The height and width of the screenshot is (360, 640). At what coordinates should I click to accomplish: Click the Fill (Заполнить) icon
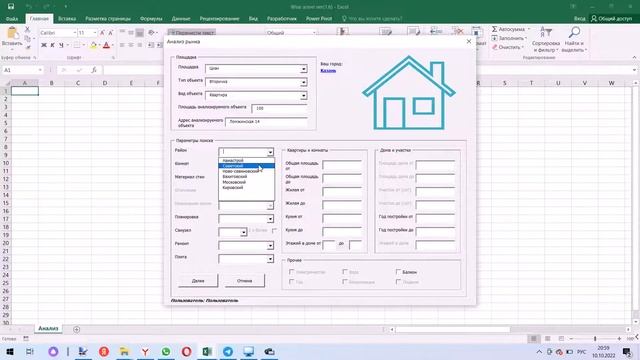pos(494,38)
